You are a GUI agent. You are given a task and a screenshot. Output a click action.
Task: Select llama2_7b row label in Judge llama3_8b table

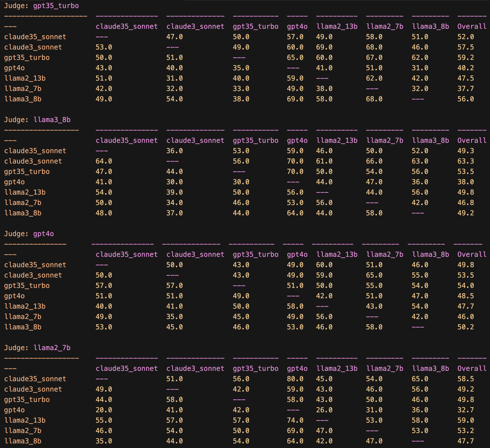pyautogui.click(x=23, y=203)
